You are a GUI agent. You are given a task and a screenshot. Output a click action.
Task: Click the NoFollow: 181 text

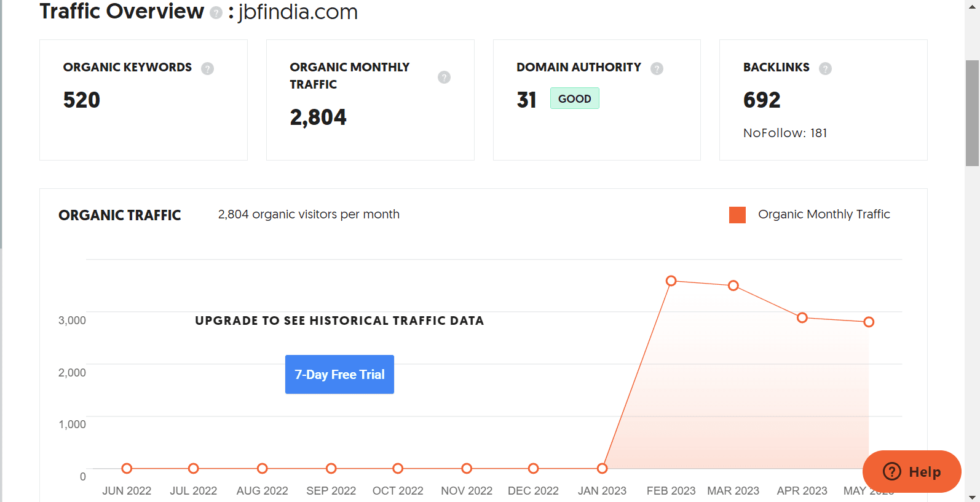point(785,133)
